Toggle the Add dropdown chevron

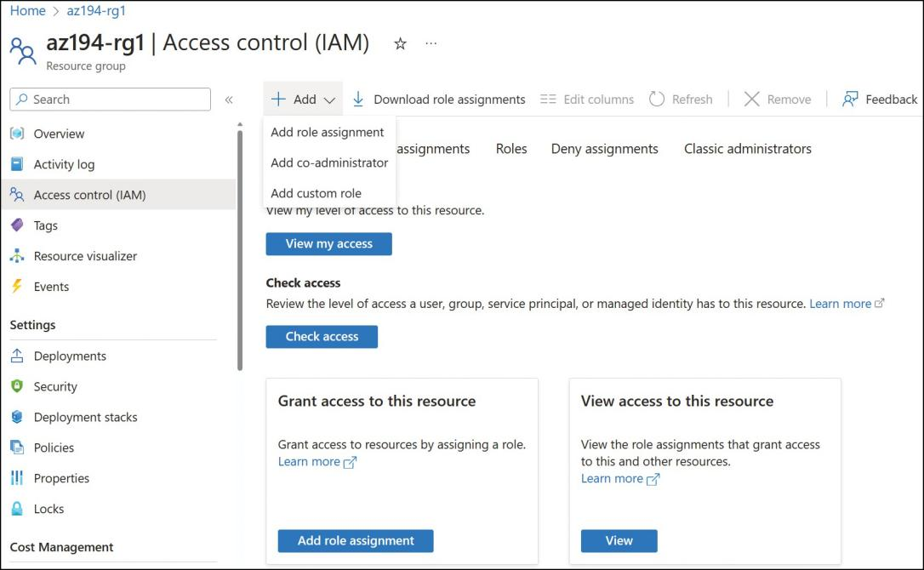point(330,100)
